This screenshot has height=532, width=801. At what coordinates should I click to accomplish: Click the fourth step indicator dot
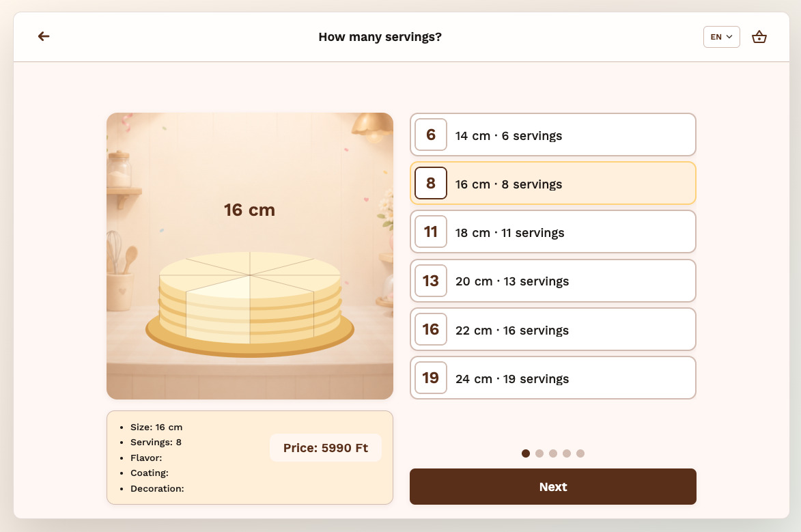pyautogui.click(x=567, y=453)
